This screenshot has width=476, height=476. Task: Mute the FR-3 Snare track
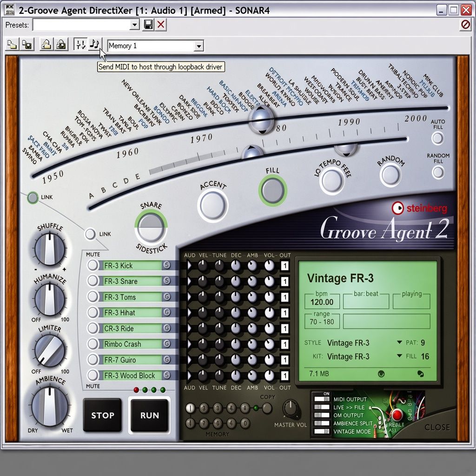pos(93,281)
